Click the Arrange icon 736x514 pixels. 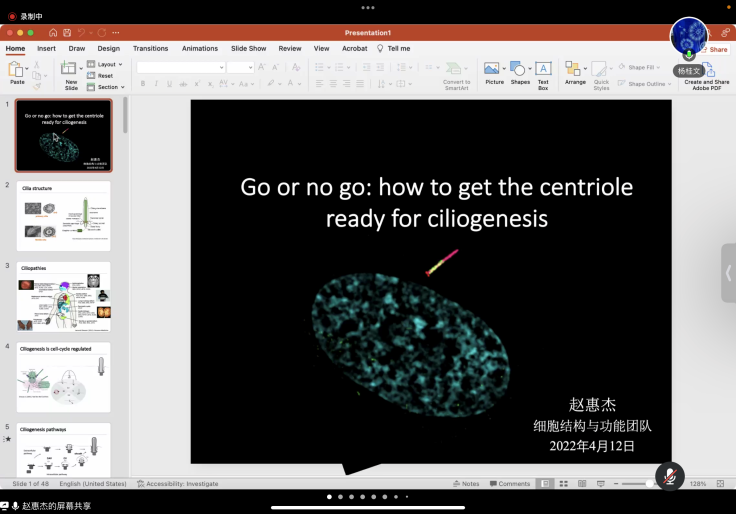tap(574, 73)
